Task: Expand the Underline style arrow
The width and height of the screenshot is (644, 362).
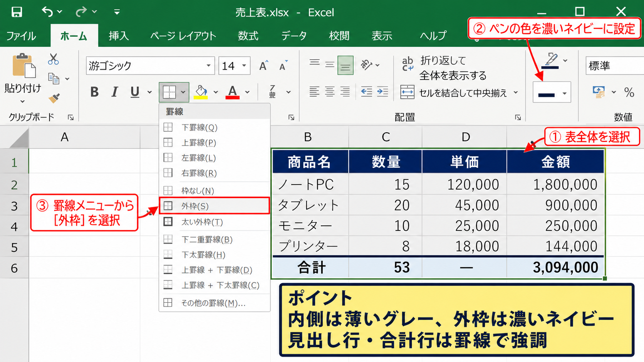Action: (149, 92)
